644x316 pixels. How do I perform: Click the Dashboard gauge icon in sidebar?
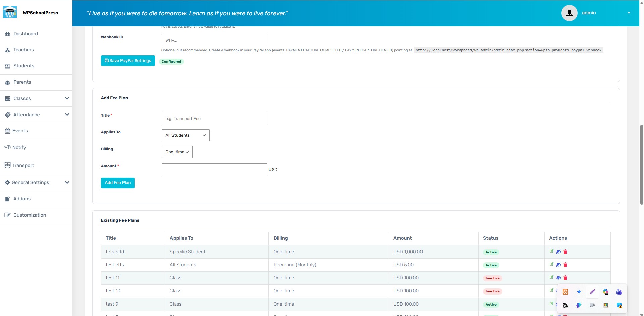pos(7,34)
